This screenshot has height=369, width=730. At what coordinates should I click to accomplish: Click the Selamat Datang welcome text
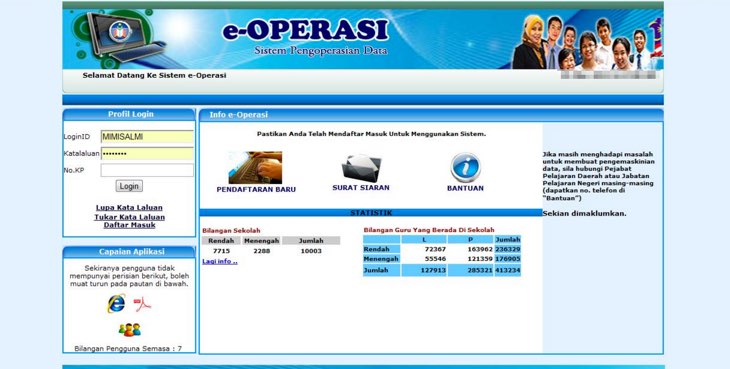point(155,75)
